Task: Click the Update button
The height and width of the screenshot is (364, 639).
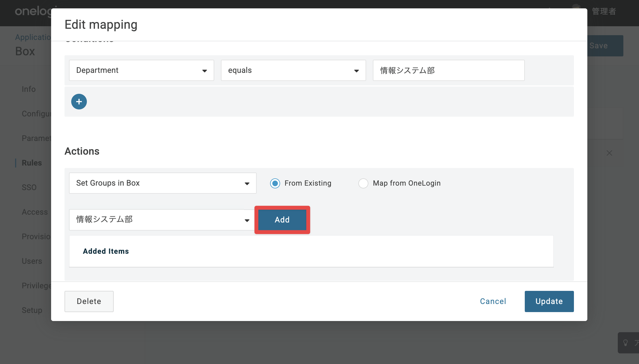Action: [549, 301]
